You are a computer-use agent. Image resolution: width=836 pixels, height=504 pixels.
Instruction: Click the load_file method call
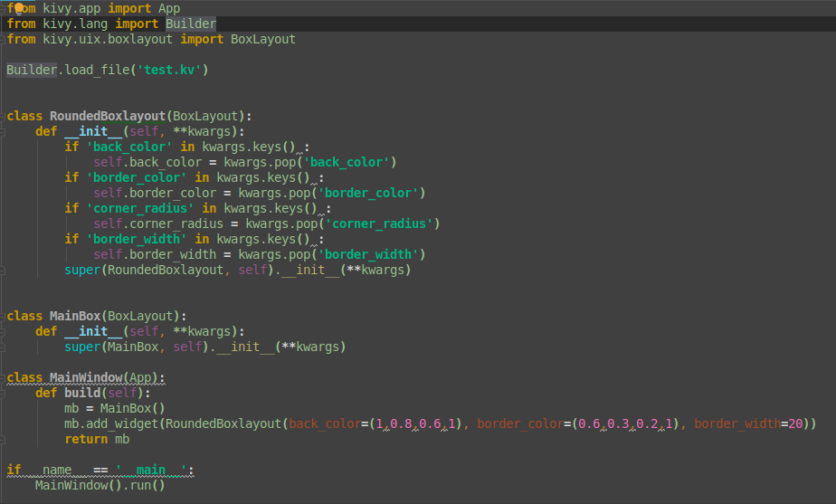point(97,70)
